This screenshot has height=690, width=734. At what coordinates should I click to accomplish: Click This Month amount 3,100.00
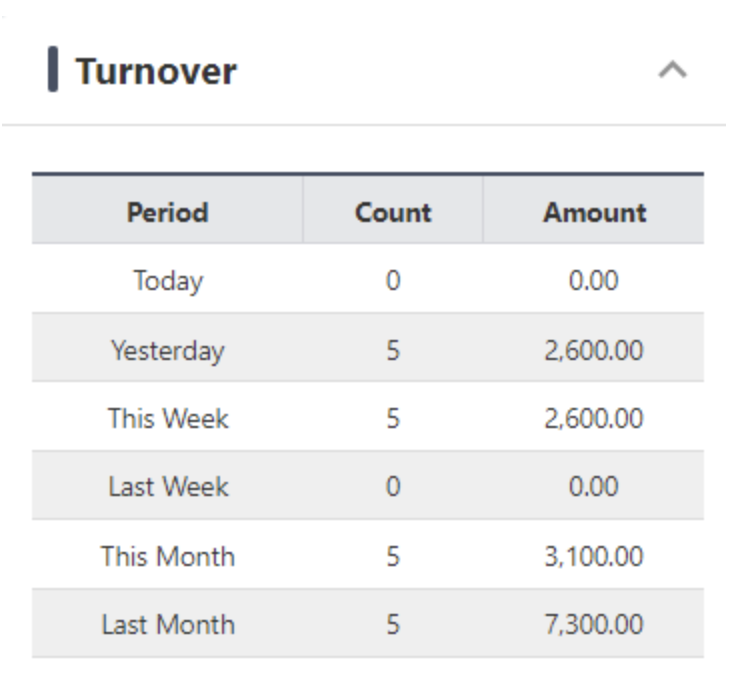(594, 556)
